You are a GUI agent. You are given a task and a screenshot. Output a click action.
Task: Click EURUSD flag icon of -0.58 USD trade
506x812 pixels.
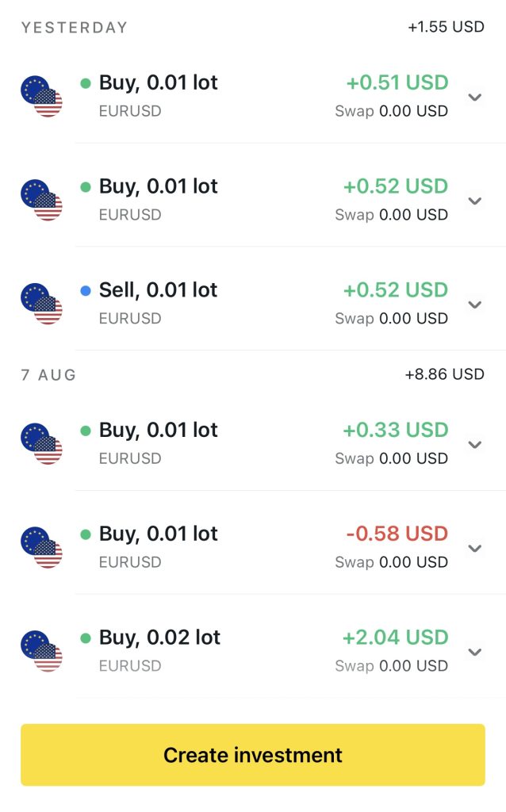[x=41, y=548]
